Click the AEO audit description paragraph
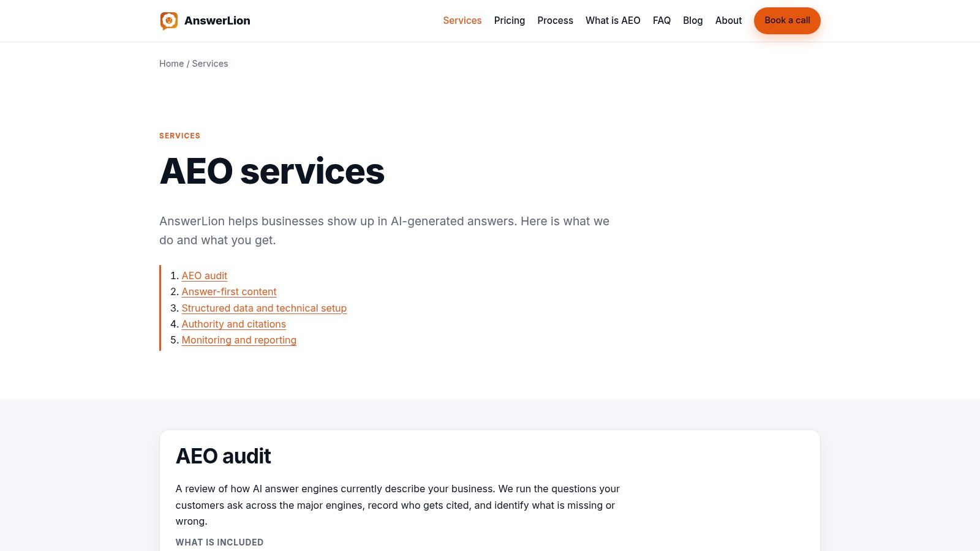Screen dimensions: 980x551 (x=398, y=505)
